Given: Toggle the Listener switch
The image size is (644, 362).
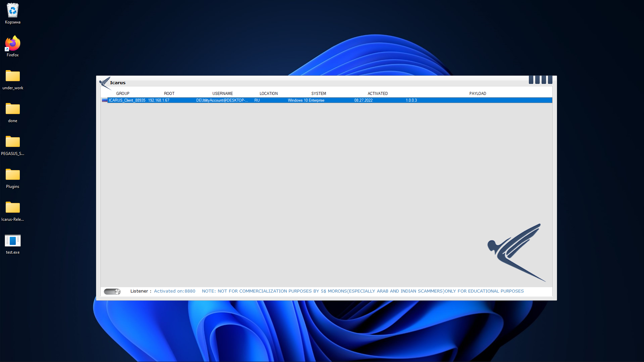Looking at the screenshot, I should coord(112,291).
